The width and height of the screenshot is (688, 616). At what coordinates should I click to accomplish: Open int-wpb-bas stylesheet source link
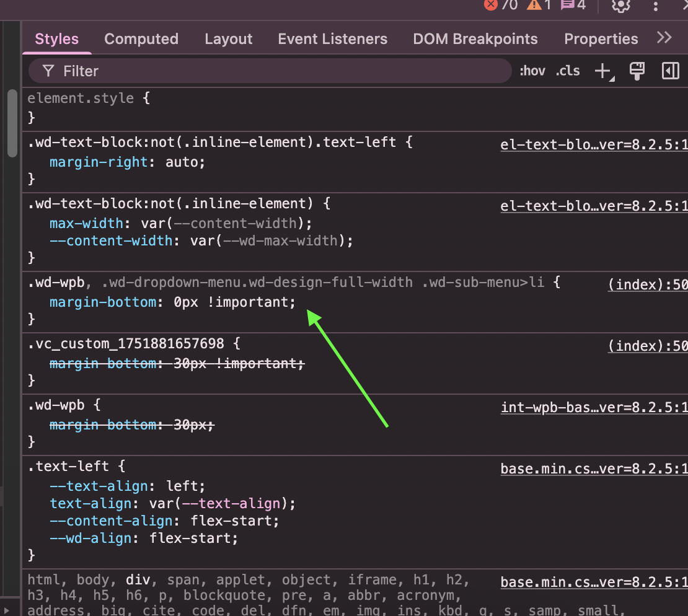coord(594,407)
